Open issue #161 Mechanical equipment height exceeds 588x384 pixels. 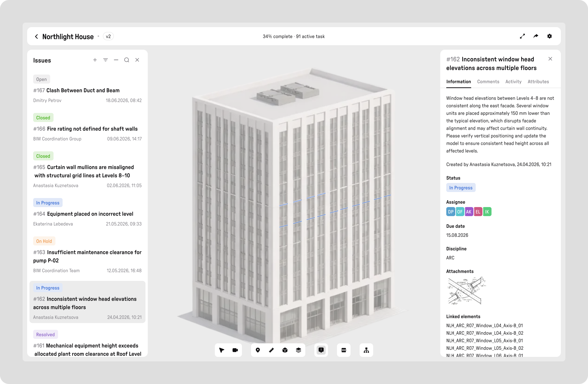coord(87,343)
